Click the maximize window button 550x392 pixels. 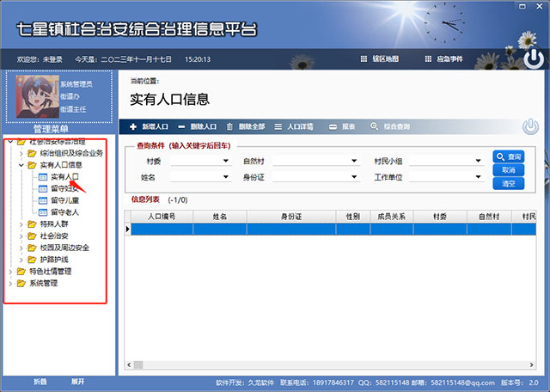(522, 6)
